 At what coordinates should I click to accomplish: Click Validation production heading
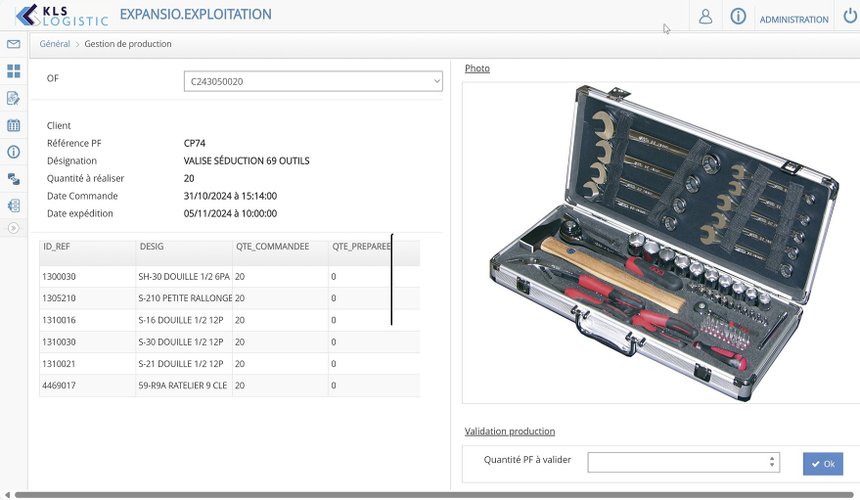click(510, 431)
